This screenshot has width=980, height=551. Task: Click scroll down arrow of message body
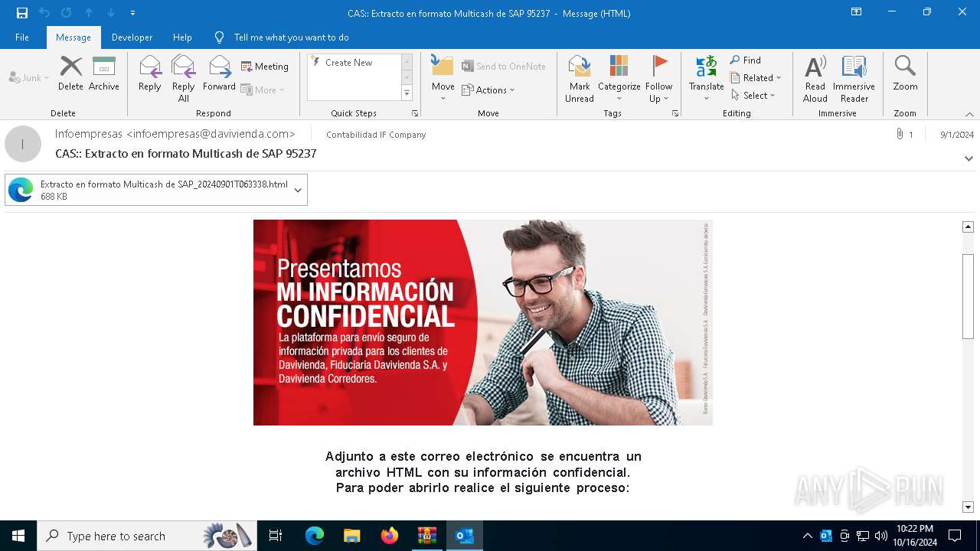click(x=968, y=507)
